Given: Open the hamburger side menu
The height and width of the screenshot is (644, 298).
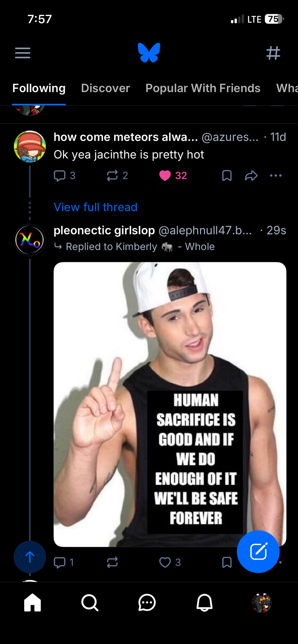Looking at the screenshot, I should pos(23,53).
